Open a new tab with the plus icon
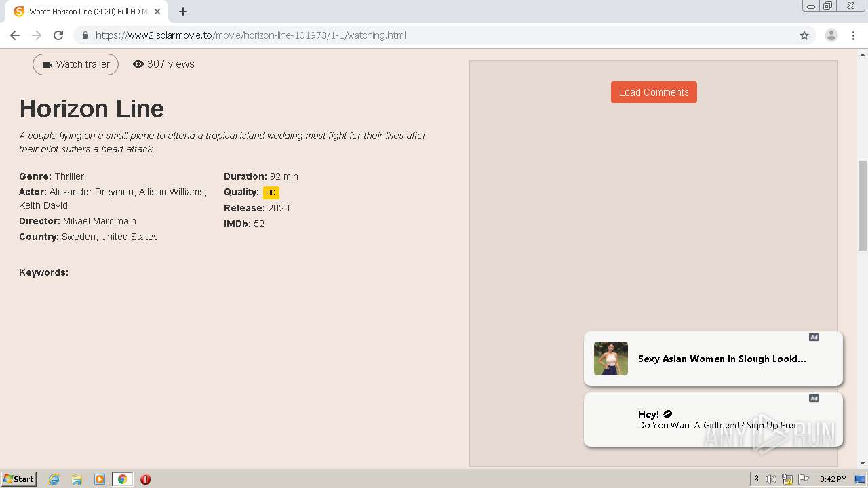Screen dimensions: 868x488 click(x=183, y=12)
